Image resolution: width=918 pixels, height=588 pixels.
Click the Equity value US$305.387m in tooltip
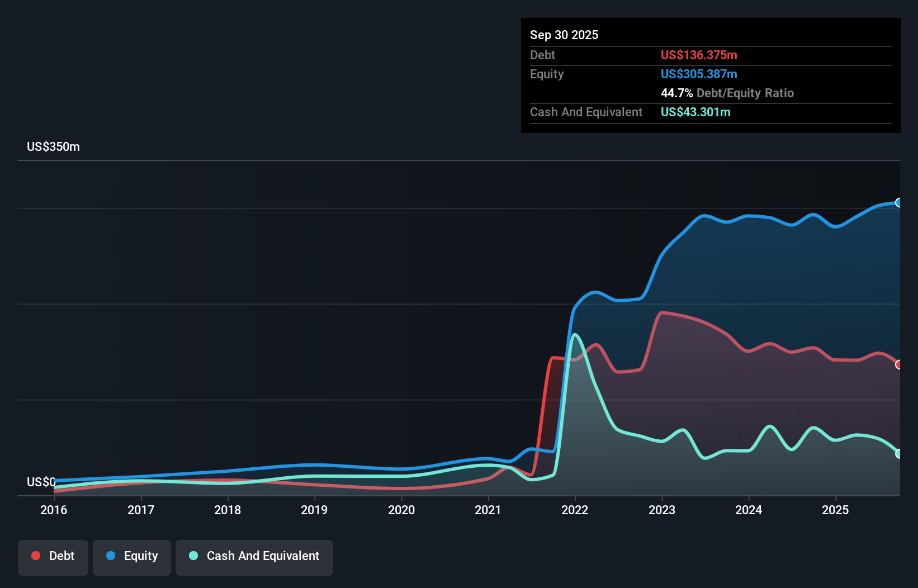click(x=699, y=74)
